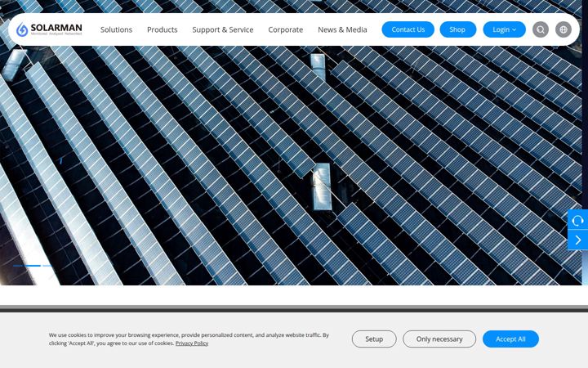Accept All cookies
Screen dimensions: 588x368
pos(510,339)
